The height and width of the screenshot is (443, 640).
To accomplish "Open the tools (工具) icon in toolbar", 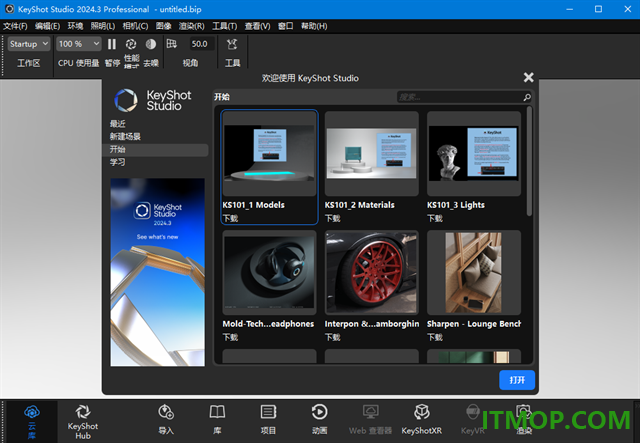I will [232, 44].
